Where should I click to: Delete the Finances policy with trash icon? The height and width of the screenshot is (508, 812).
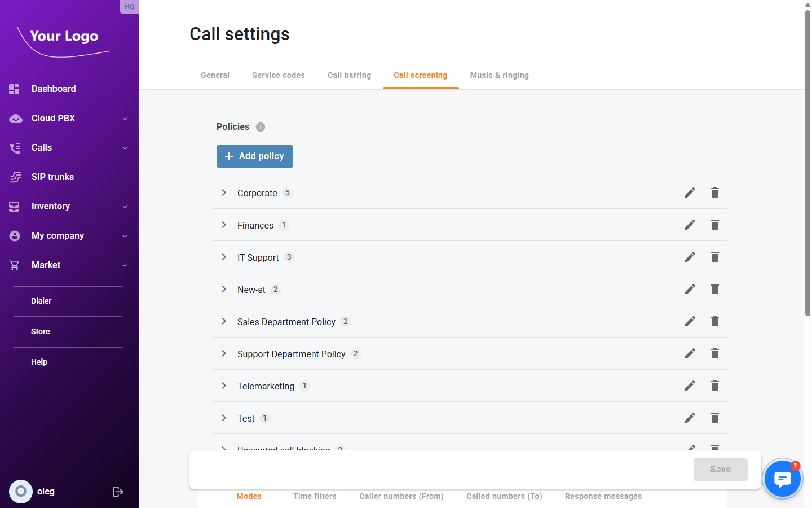[714, 225]
